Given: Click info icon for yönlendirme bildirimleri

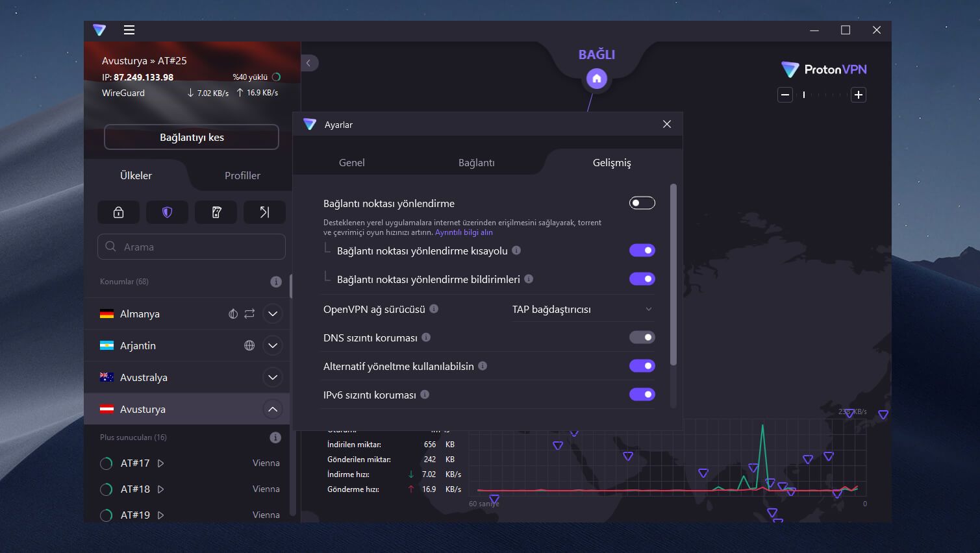Looking at the screenshot, I should click(529, 279).
